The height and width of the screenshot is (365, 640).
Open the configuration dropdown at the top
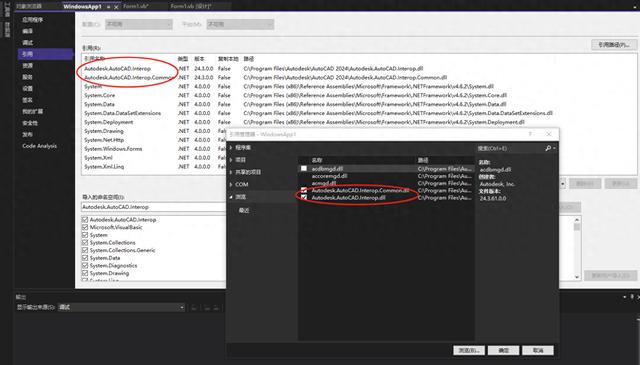pos(139,24)
